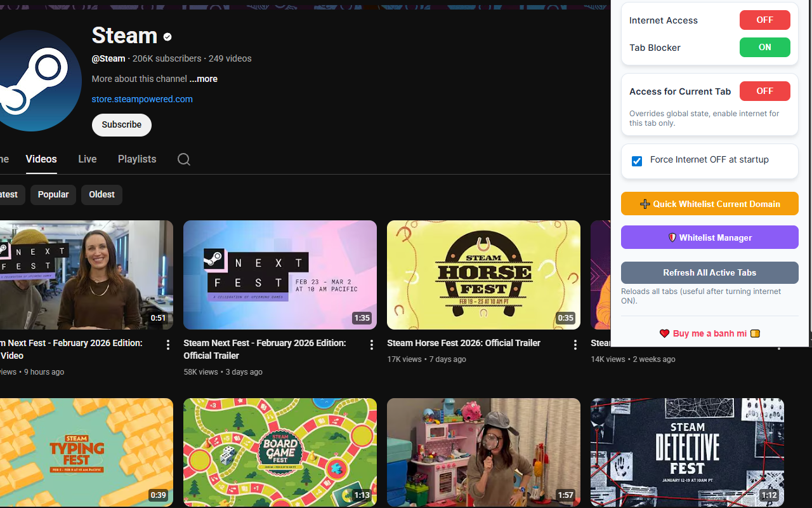
Task: Sort videos by Oldest
Action: (x=101, y=195)
